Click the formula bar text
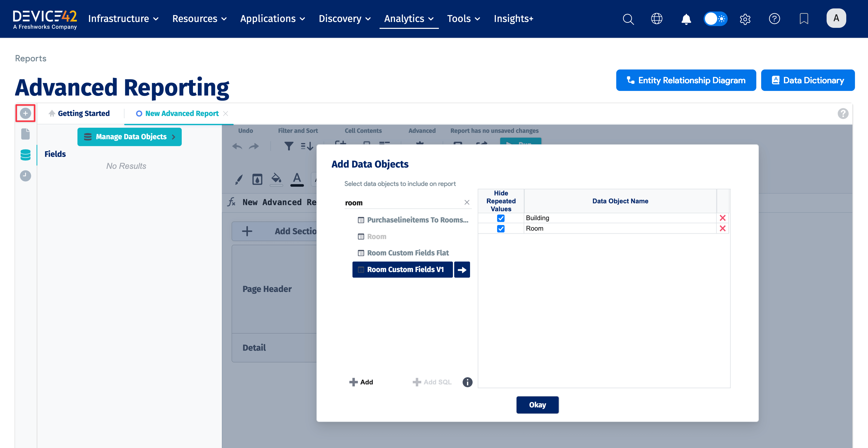Screen dimensions: 868x448 tap(279, 202)
